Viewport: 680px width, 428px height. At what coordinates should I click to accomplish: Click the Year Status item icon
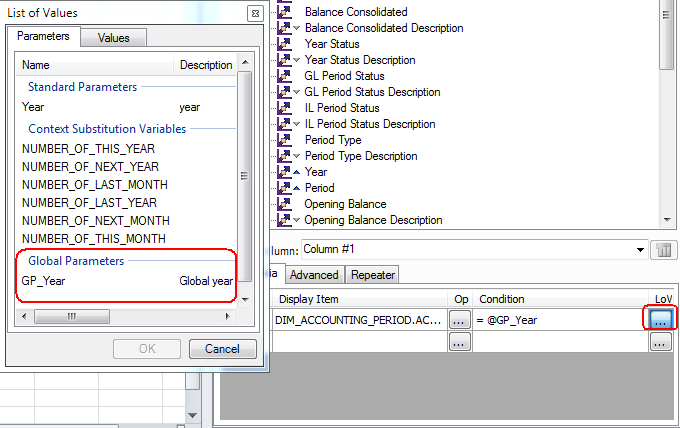(x=284, y=44)
